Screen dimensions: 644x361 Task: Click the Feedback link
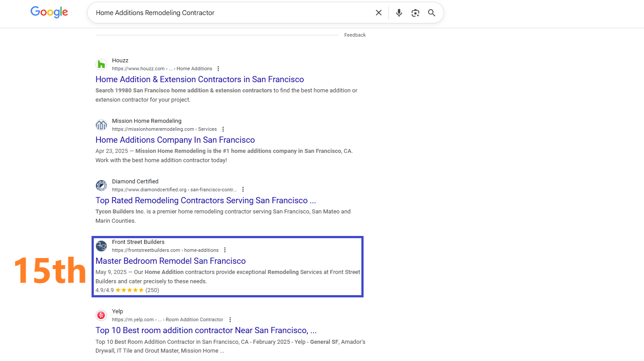click(x=355, y=35)
